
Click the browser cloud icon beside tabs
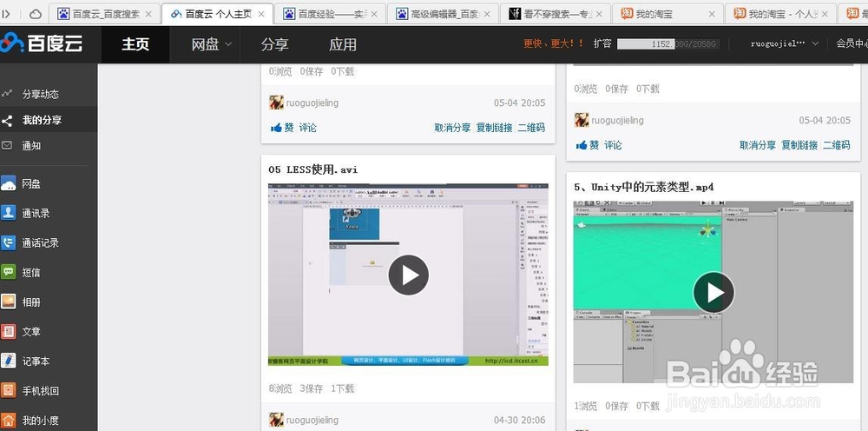click(36, 14)
